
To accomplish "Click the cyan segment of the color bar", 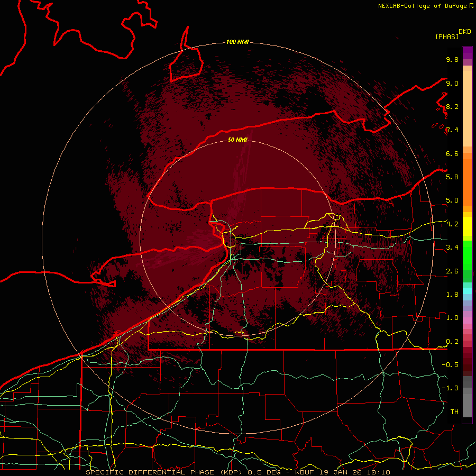I will point(467,291).
